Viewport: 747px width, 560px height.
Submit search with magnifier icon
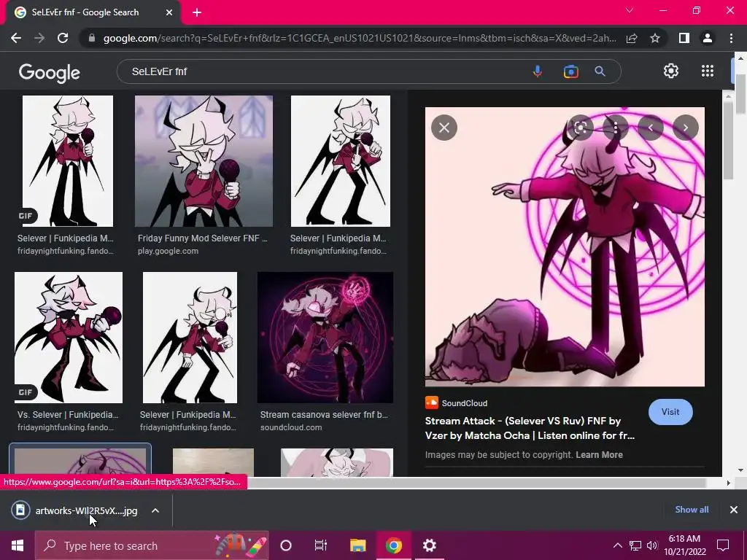pyautogui.click(x=600, y=71)
